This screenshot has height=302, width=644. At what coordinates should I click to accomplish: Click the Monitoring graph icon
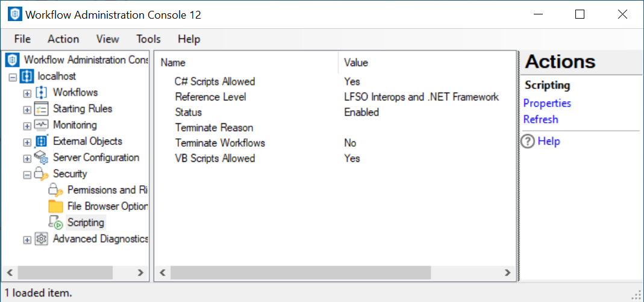coord(41,125)
